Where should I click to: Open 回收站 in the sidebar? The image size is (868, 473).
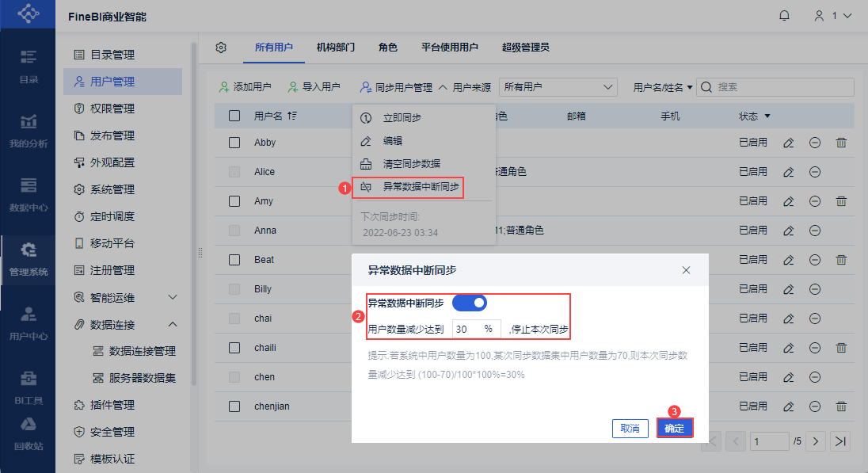[x=29, y=433]
